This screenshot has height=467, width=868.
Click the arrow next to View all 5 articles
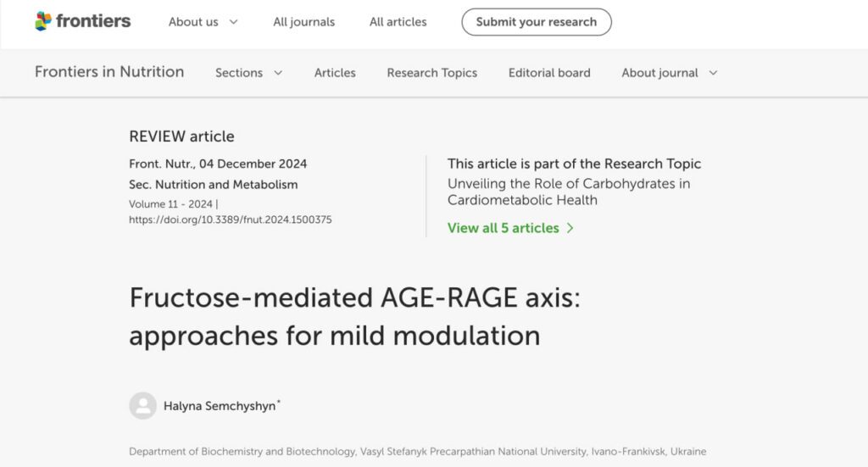pos(570,228)
